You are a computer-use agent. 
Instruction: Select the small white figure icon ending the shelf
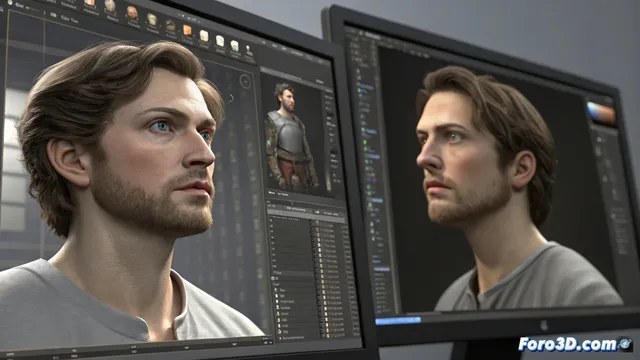(249, 51)
